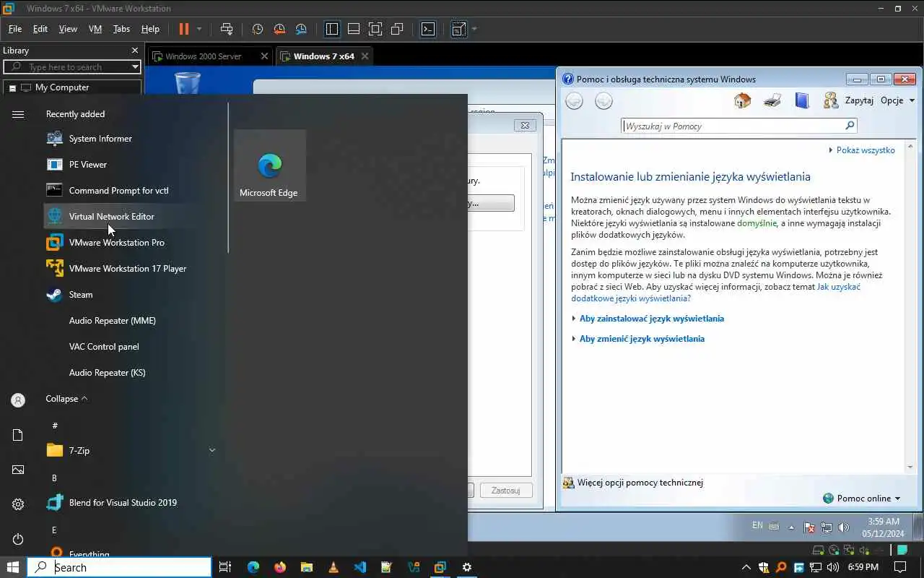The image size is (924, 578).
Task: Open the Pomoc online dropdown
Action: click(x=862, y=499)
